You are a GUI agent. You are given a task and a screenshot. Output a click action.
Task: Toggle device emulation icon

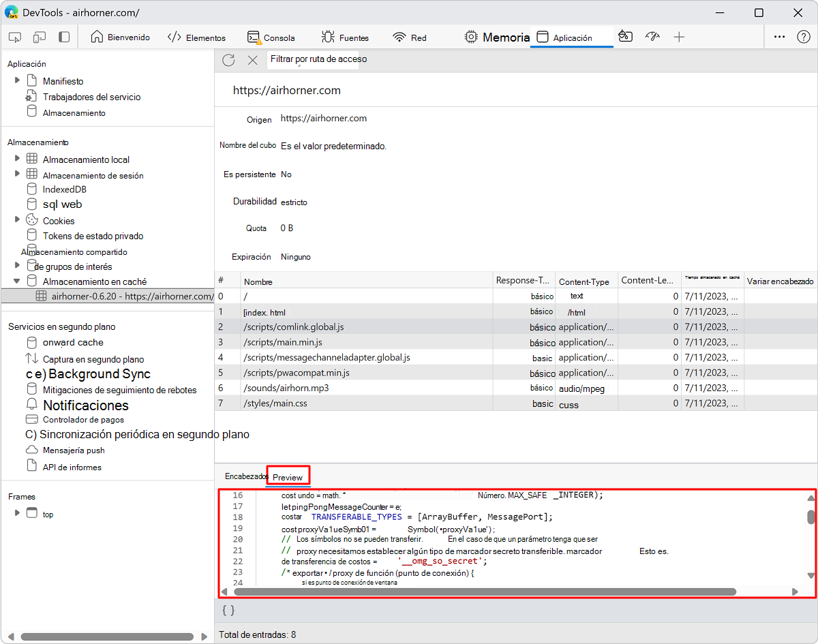click(40, 37)
